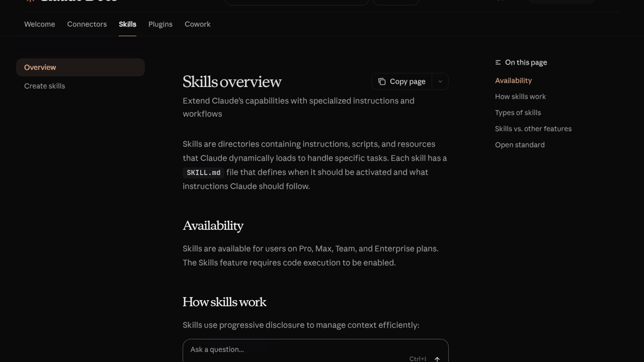Click the Availability section heading
644x362 pixels.
213,226
